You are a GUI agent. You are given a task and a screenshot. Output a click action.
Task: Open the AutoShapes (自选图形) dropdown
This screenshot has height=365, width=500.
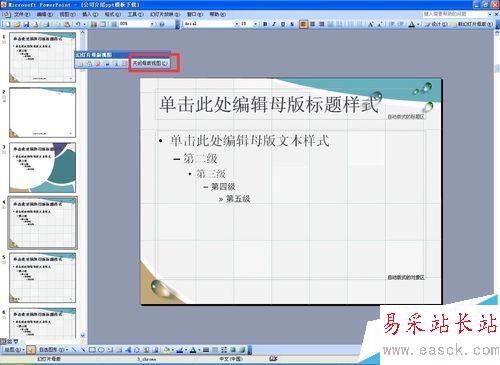coord(53,350)
